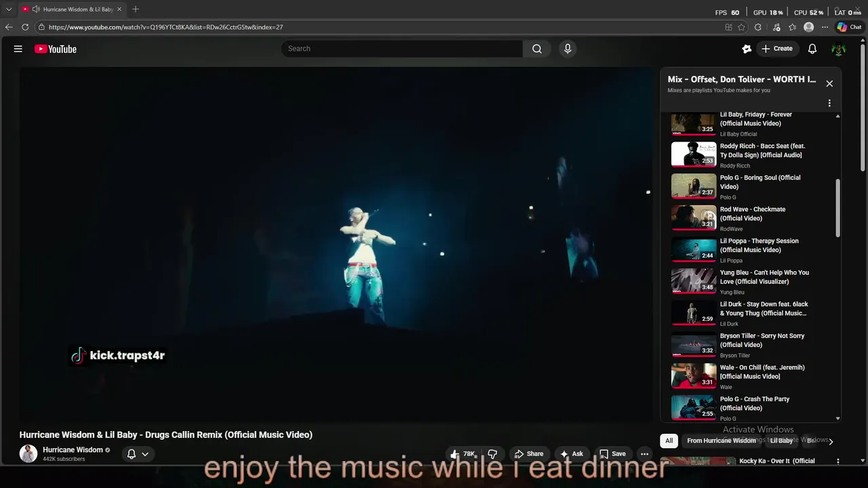Close the Mix playlist panel
The image size is (868, 488).
click(x=829, y=83)
